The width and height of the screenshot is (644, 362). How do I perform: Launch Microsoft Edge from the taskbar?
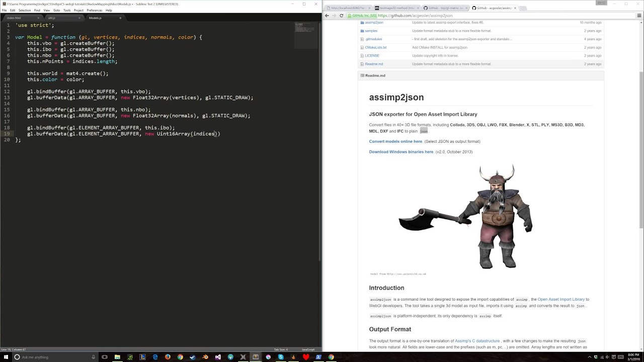155,357
